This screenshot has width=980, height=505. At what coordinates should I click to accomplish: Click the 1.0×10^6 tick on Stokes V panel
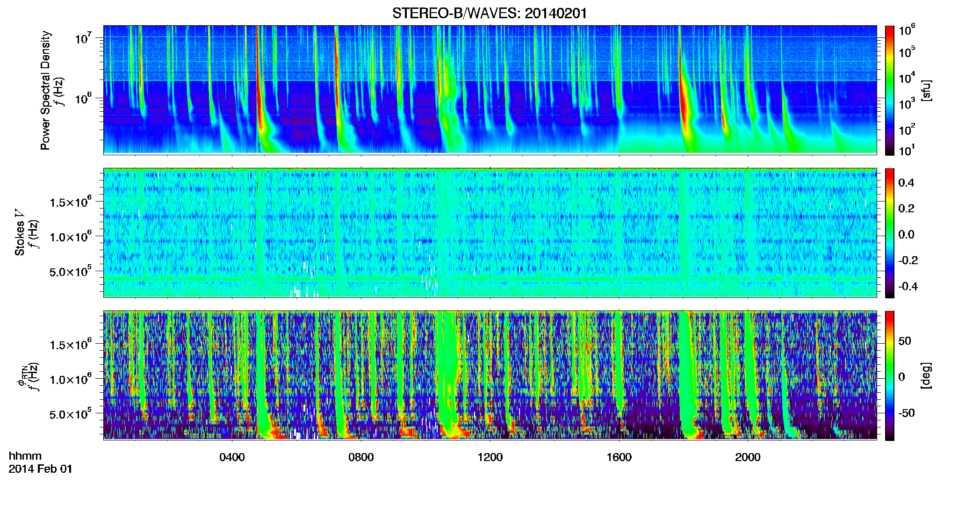71,236
